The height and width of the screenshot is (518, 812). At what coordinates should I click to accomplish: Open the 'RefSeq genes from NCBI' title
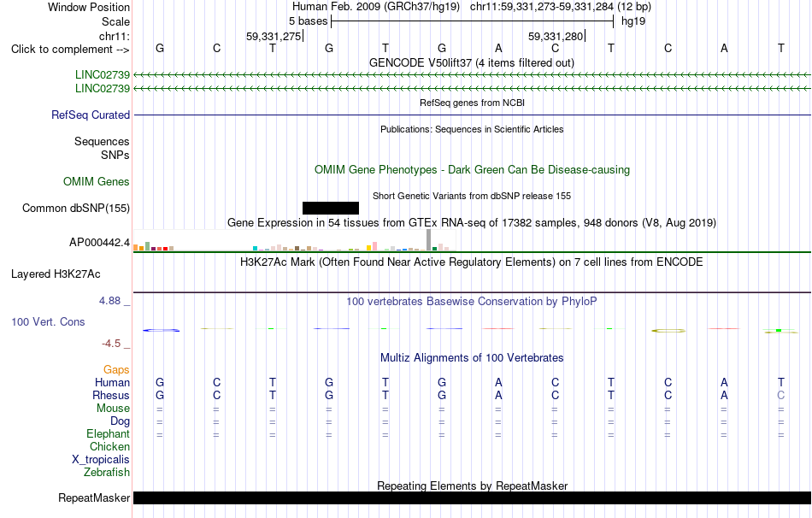click(473, 103)
